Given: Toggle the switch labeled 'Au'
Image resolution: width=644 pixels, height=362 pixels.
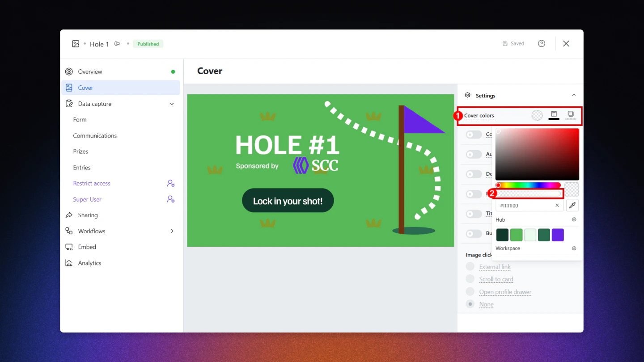Looking at the screenshot, I should 474,154.
